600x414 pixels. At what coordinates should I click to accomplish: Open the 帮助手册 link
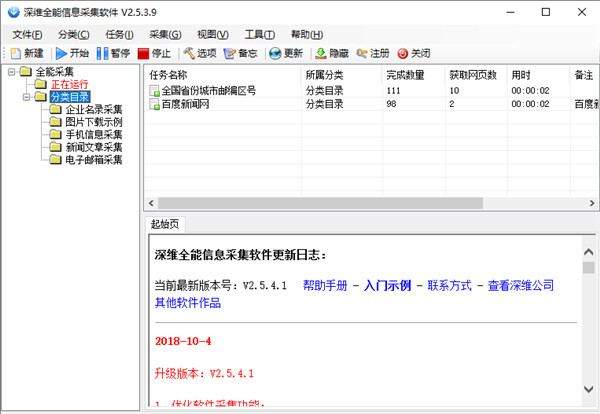(325, 285)
